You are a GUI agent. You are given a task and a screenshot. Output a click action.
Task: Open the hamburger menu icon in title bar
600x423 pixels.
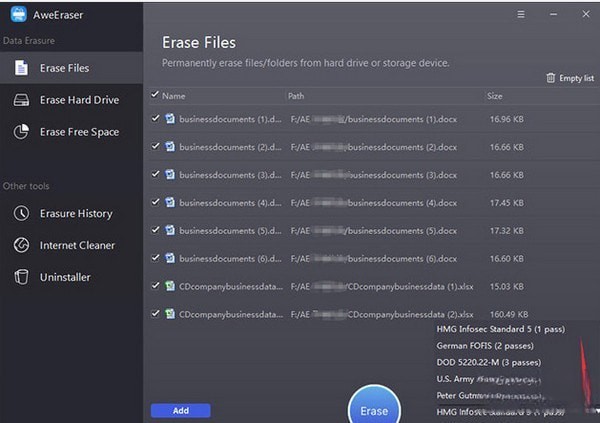(x=521, y=15)
